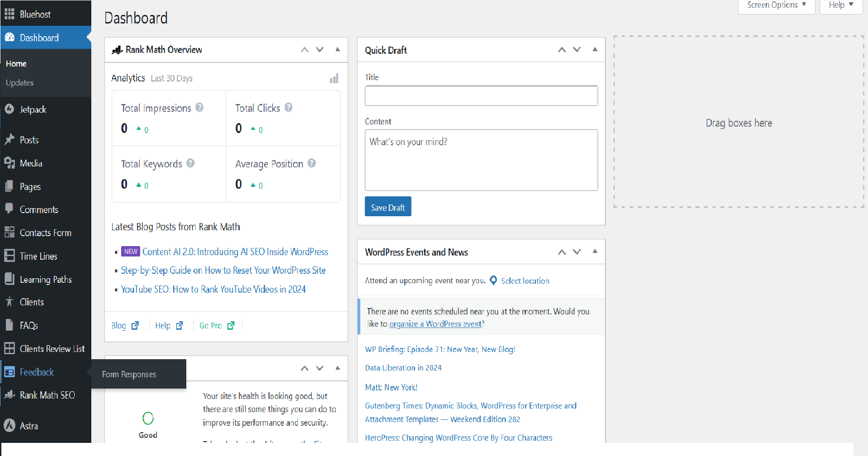This screenshot has height=456, width=868.
Task: Click the Astra logo icon
Action: (x=9, y=425)
